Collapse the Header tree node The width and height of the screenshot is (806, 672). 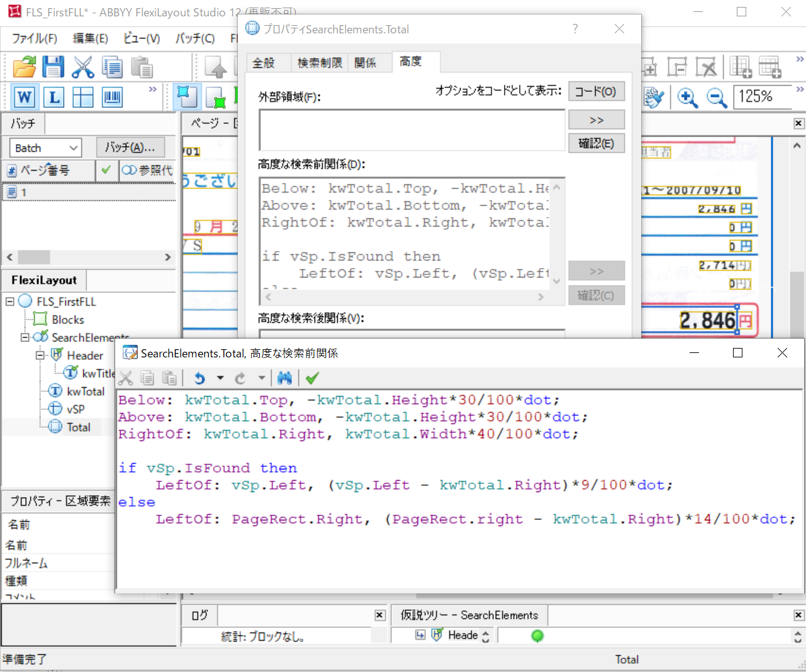click(40, 355)
